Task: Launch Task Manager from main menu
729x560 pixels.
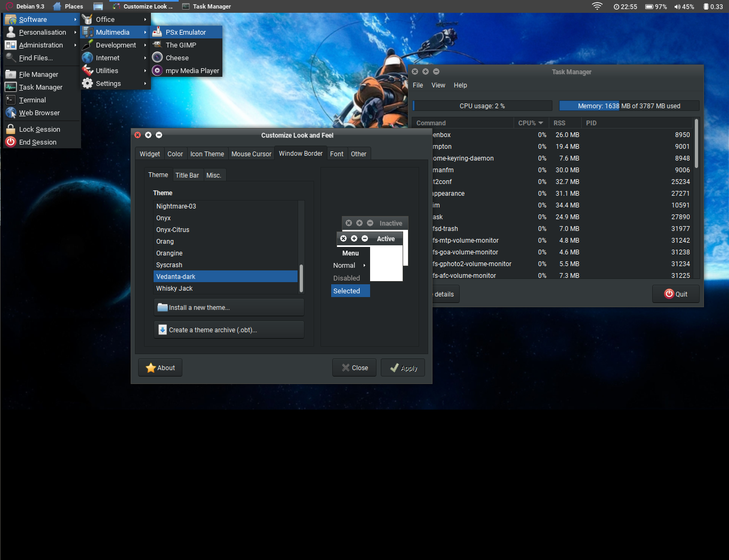Action: 42,87
